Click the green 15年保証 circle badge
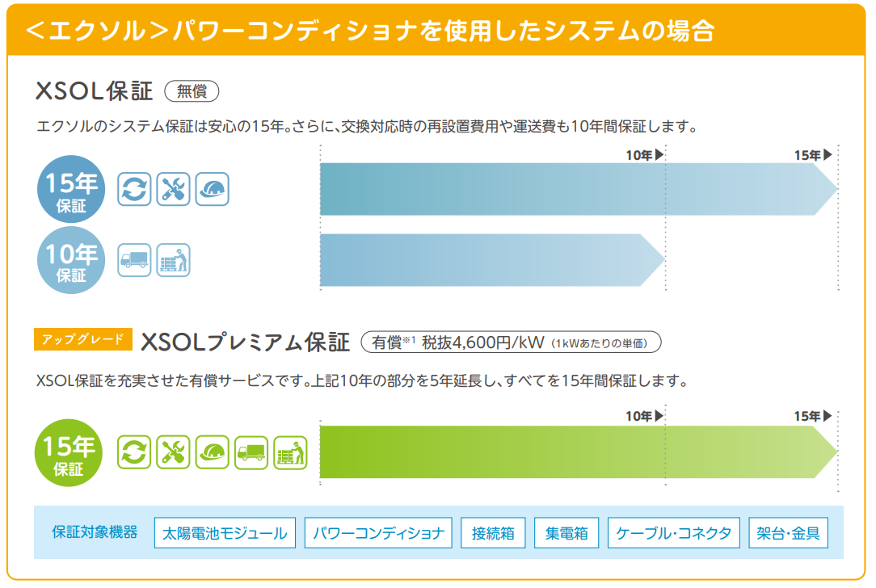Image resolution: width=876 pixels, height=588 pixels. point(69,453)
